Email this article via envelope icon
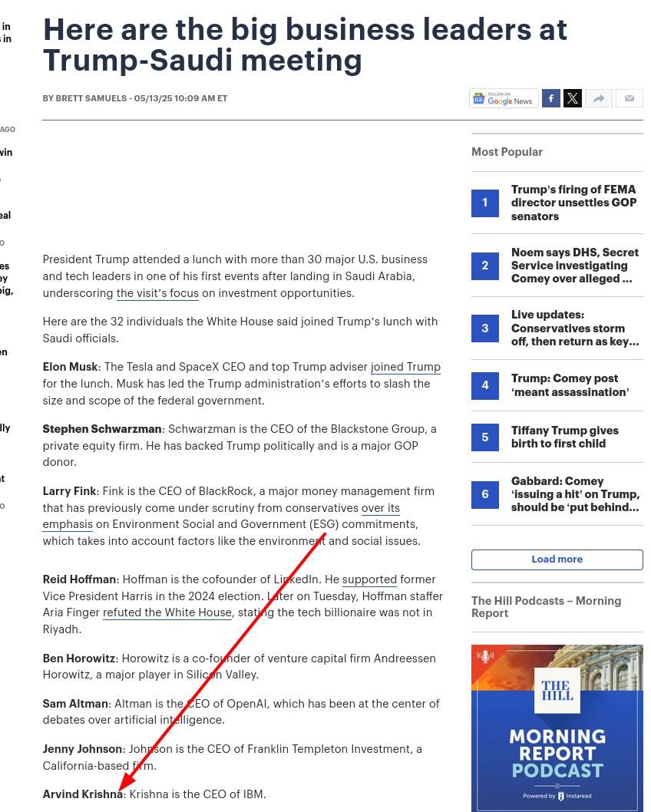Screen dimensions: 651x812 630,98
